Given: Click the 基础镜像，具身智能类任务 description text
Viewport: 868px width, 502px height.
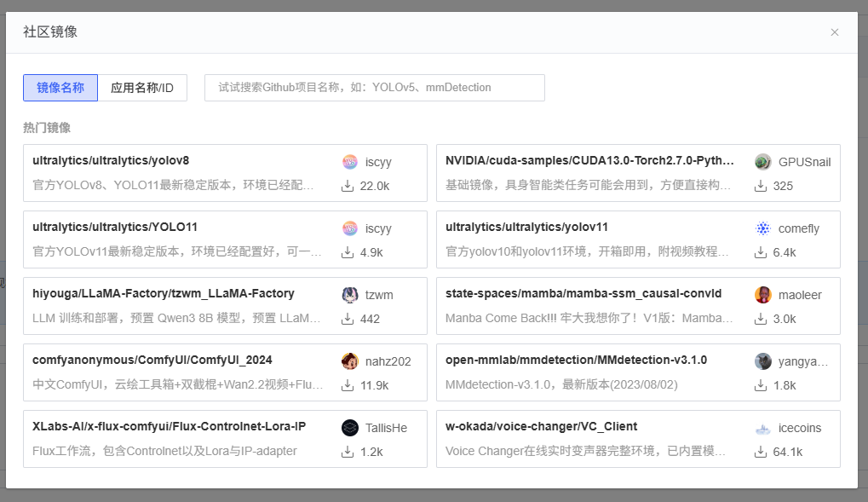Looking at the screenshot, I should [x=589, y=185].
